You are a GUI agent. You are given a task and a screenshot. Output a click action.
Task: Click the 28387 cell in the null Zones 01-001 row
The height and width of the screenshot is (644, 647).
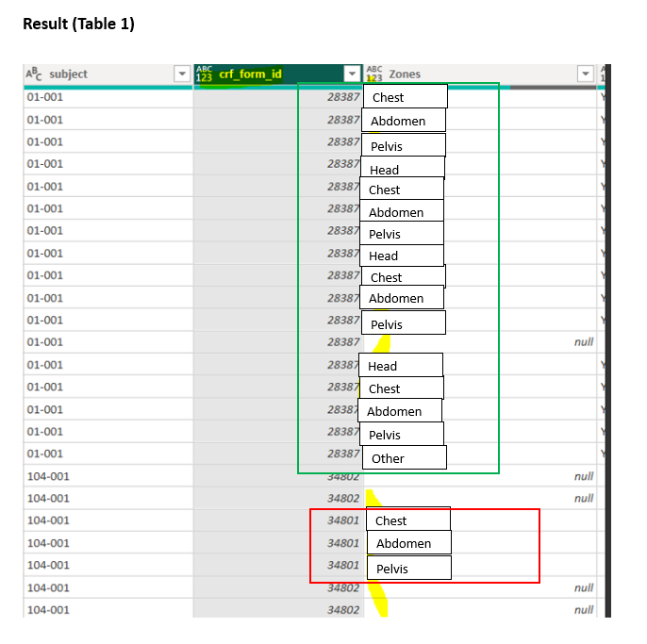278,342
